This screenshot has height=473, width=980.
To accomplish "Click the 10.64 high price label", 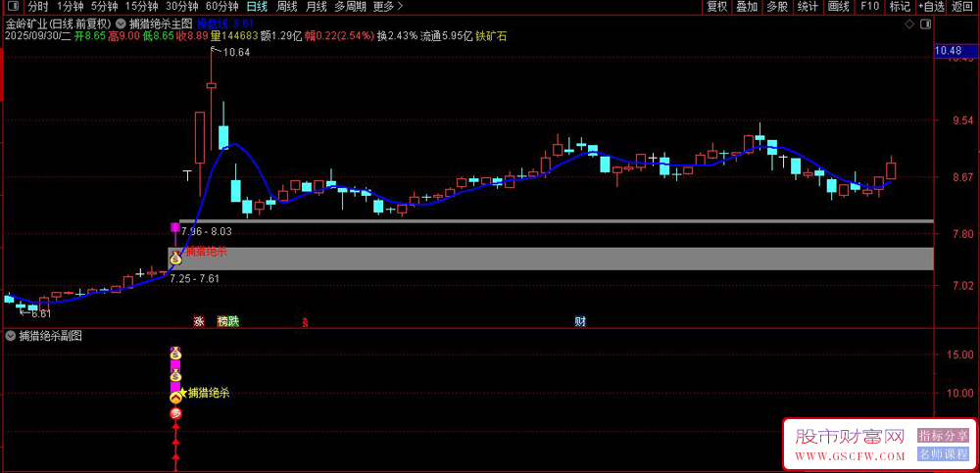I will click(235, 53).
